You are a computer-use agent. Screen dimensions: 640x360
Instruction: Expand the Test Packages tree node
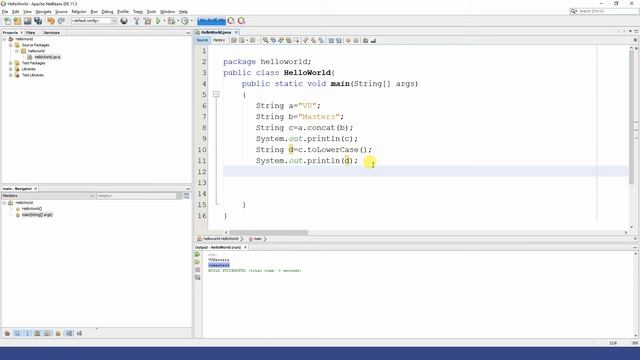(11, 63)
